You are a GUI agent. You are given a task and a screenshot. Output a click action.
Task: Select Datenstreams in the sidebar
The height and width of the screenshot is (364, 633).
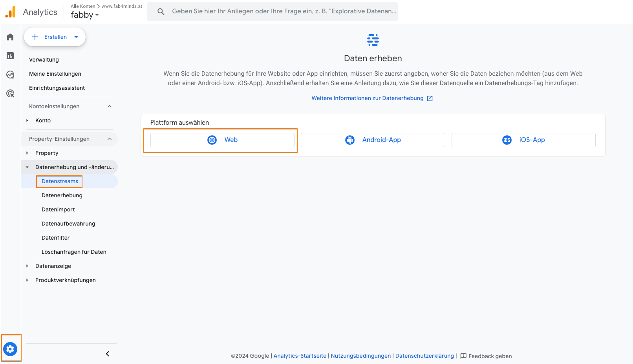60,181
